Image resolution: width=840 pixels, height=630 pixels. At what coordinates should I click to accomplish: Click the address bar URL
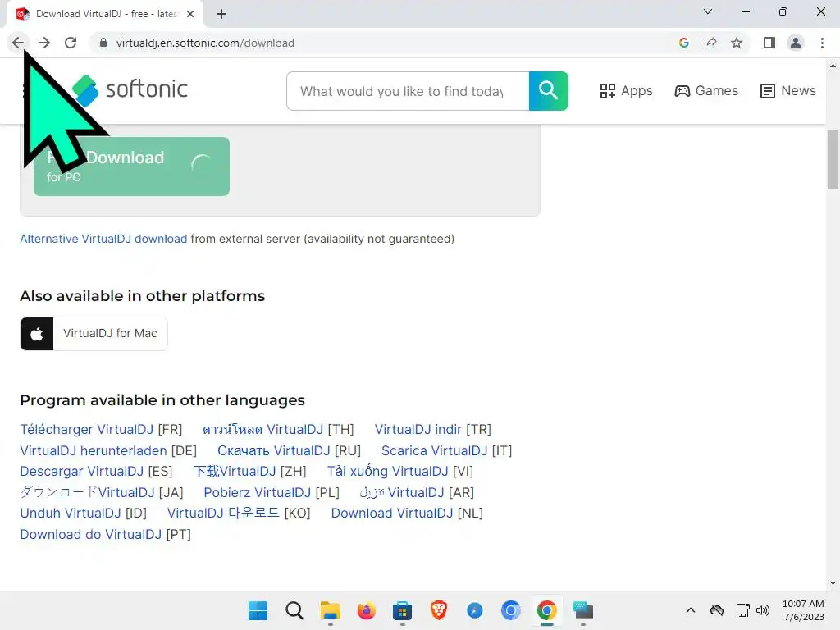pyautogui.click(x=205, y=43)
